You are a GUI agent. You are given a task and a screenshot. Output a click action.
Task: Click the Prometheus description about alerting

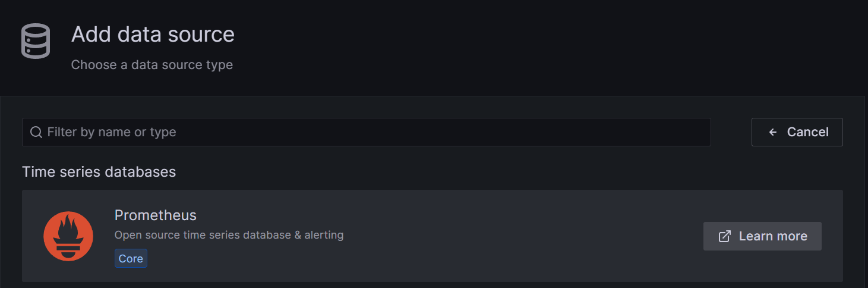(x=229, y=235)
